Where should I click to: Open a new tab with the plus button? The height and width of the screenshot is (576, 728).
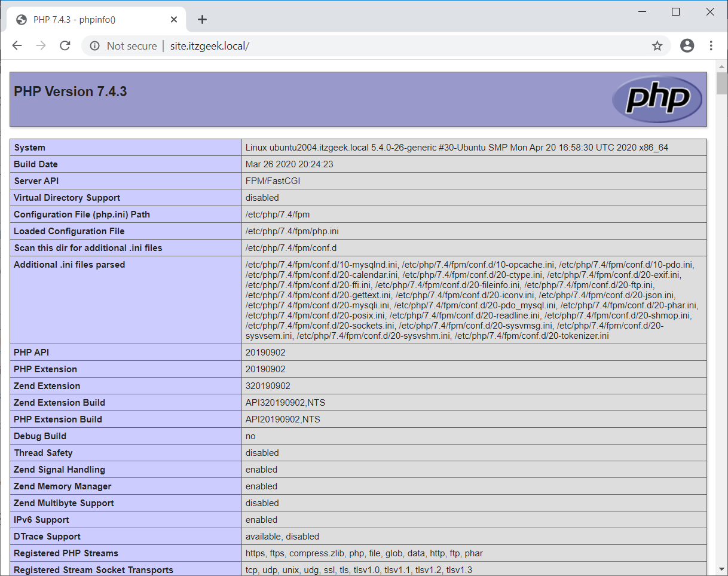[202, 20]
